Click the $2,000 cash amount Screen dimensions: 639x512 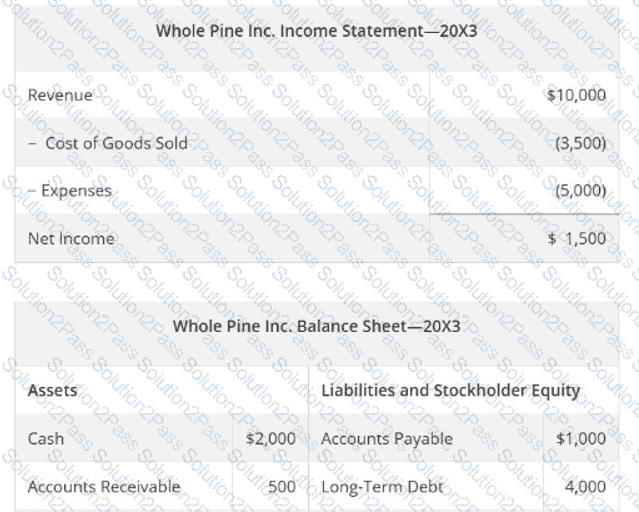click(x=270, y=438)
